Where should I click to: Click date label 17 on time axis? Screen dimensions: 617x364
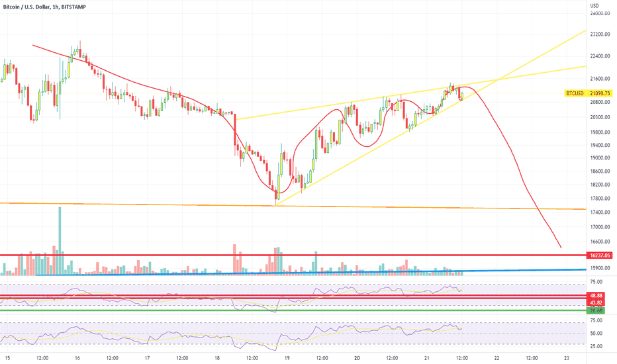tap(147, 358)
